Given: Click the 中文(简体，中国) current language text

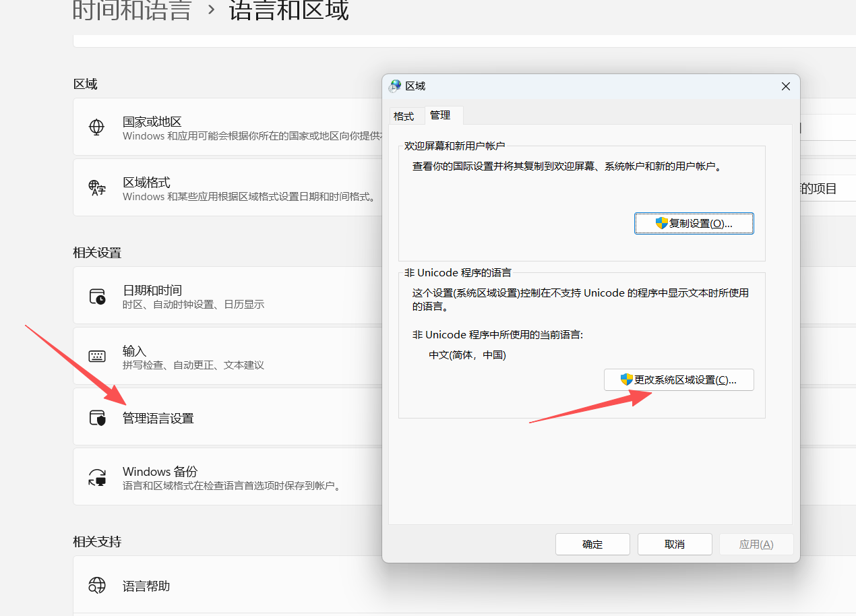Looking at the screenshot, I should (x=467, y=355).
